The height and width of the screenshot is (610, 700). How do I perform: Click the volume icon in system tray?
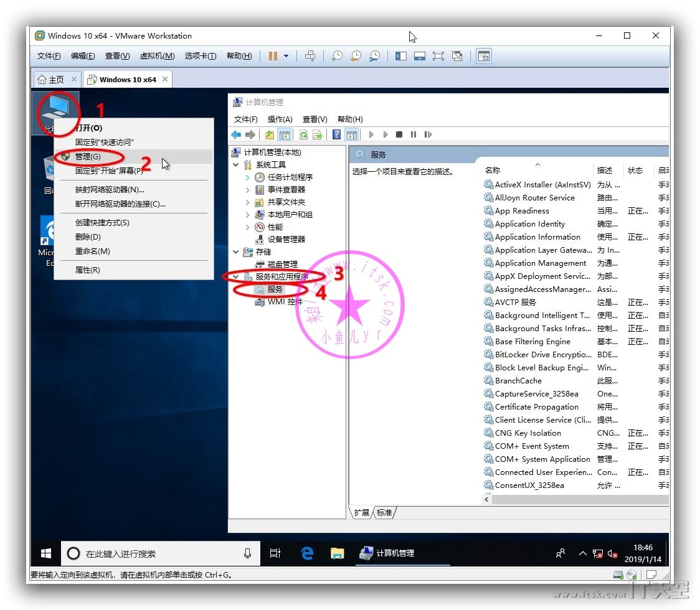click(612, 554)
